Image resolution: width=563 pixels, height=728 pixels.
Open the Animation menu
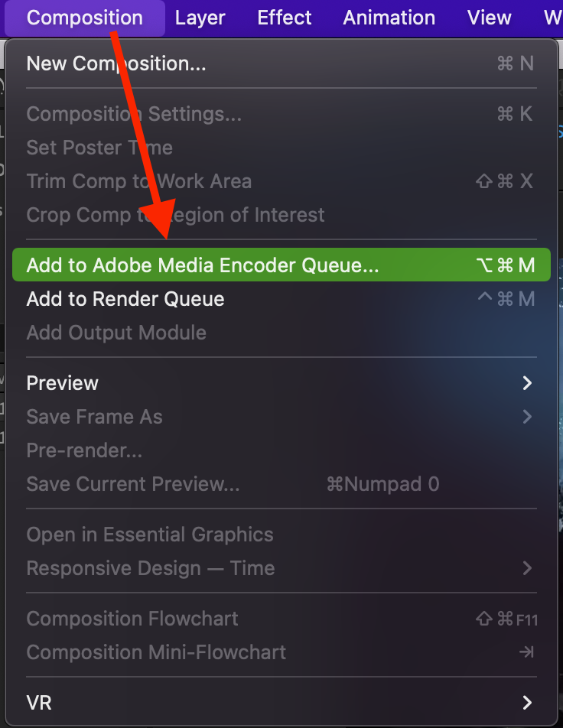389,18
